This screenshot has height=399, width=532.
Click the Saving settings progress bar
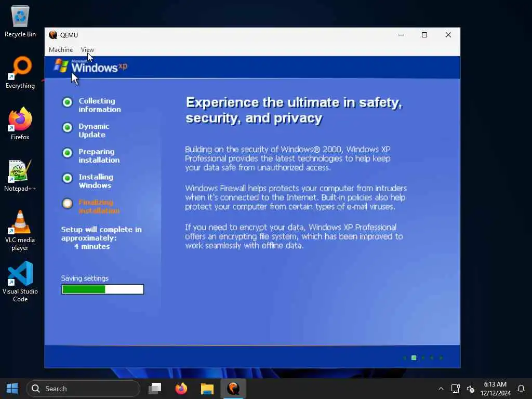click(x=103, y=289)
